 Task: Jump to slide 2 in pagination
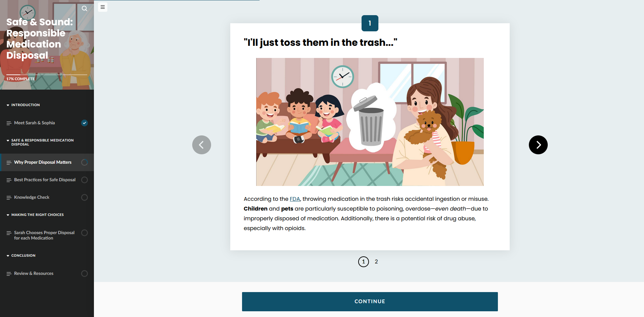pyautogui.click(x=376, y=262)
